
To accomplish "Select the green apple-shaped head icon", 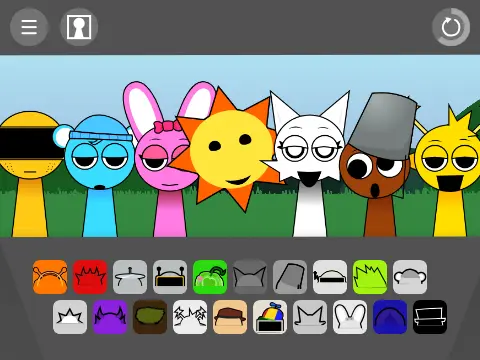I will (x=210, y=277).
